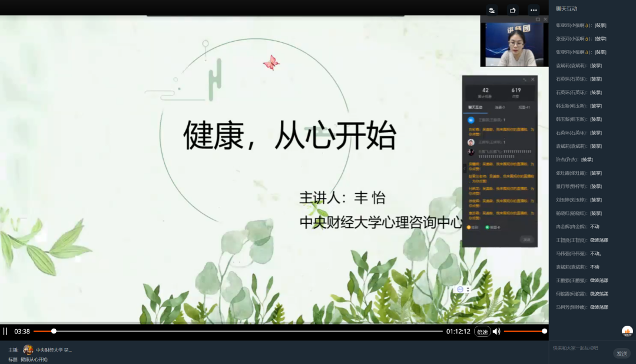Screen dimensions: 636x364
Task: Click the progress bar playhead knob
Action: point(54,332)
